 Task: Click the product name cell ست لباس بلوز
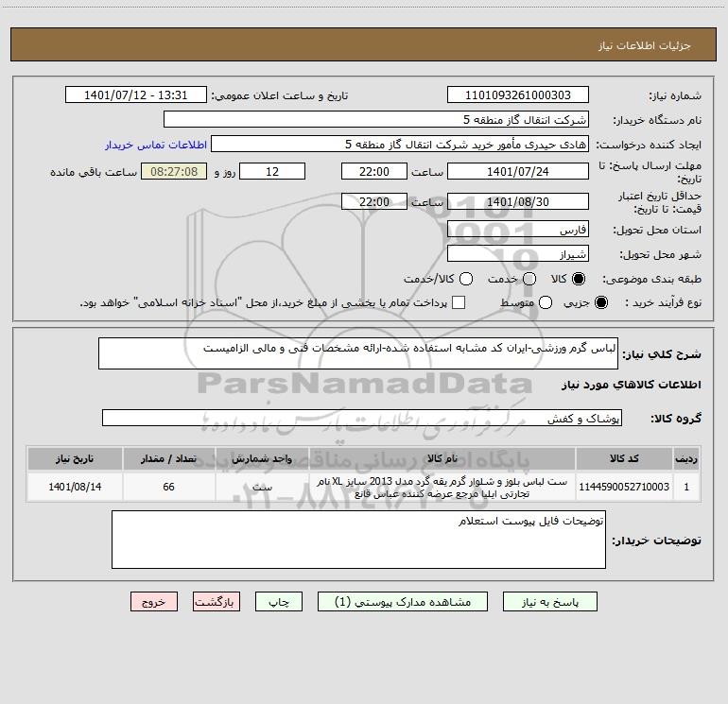(442, 488)
